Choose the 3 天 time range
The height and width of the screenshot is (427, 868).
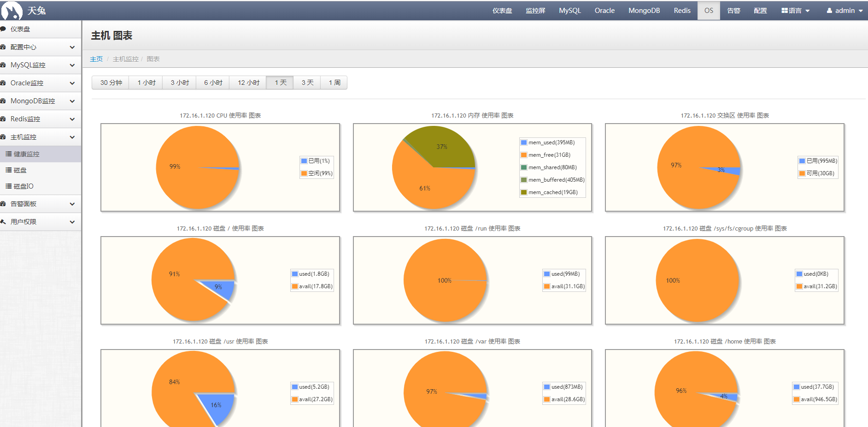pos(307,83)
